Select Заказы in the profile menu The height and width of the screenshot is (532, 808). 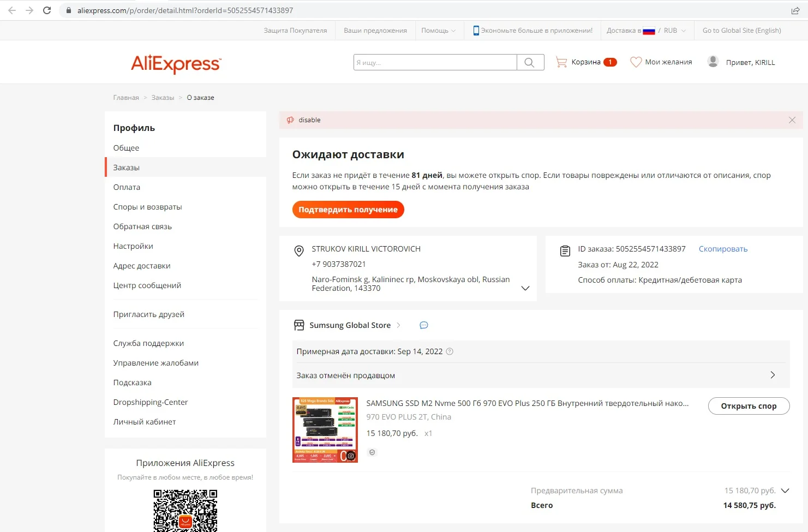tap(126, 168)
